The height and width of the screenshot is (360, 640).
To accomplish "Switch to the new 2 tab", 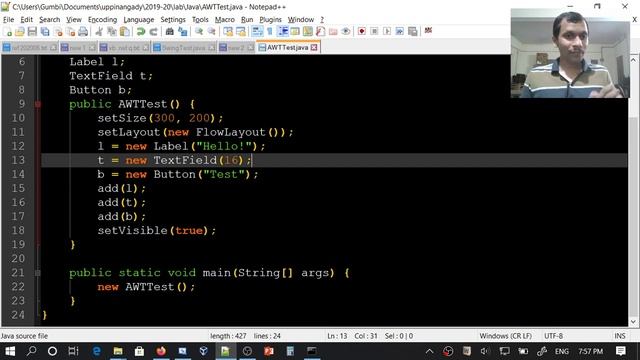I will click(x=236, y=48).
